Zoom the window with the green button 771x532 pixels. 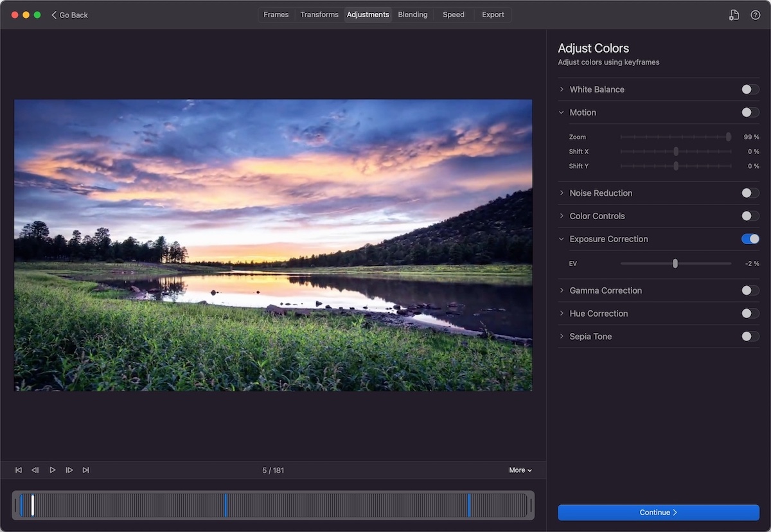pos(37,15)
